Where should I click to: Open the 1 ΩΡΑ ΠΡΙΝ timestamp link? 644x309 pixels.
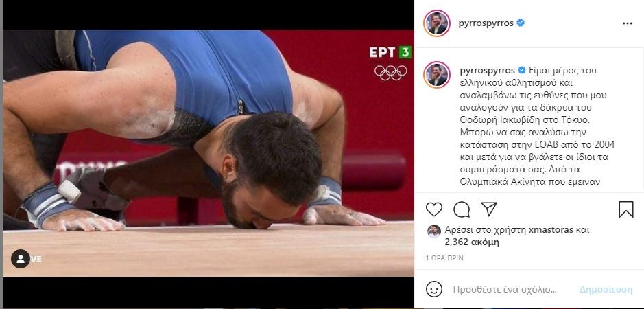click(x=444, y=258)
